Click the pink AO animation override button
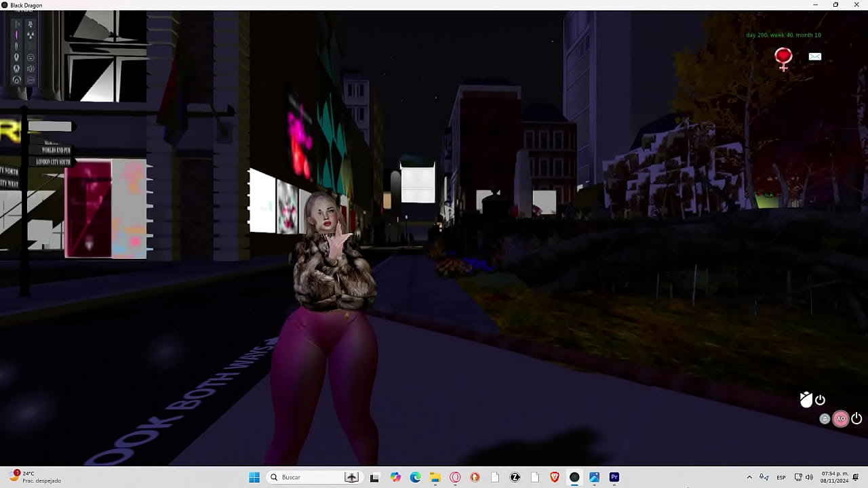 click(840, 419)
